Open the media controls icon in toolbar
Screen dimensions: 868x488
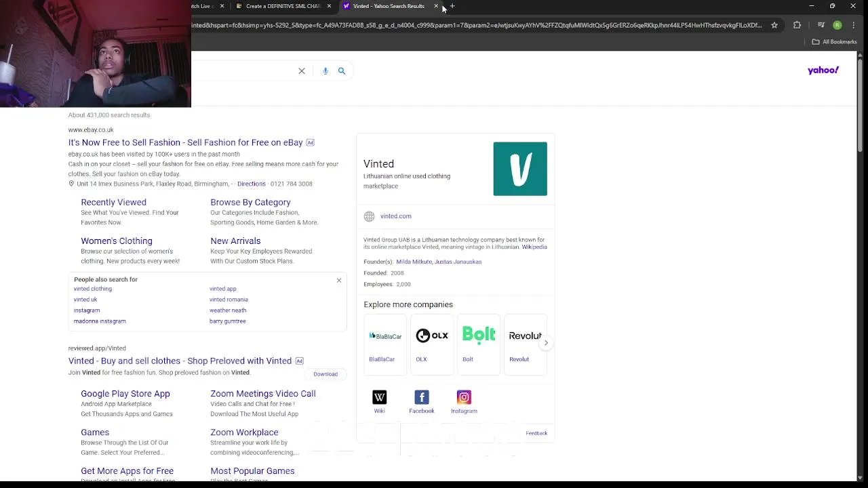pos(821,25)
